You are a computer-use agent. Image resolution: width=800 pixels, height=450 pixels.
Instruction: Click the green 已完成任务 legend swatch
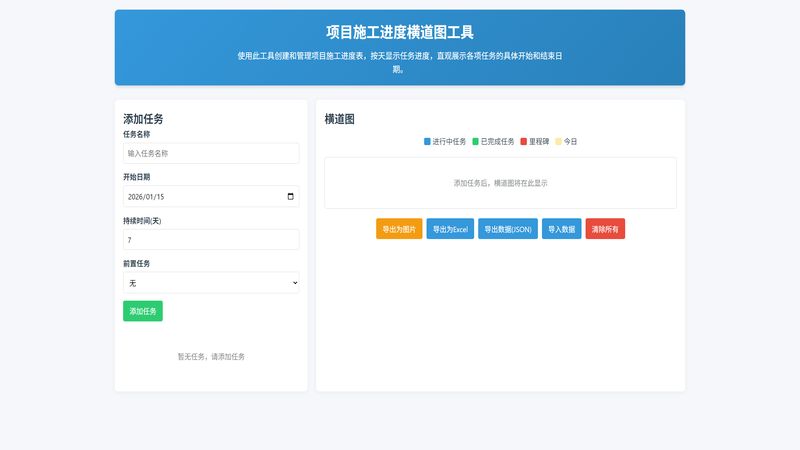pyautogui.click(x=476, y=142)
